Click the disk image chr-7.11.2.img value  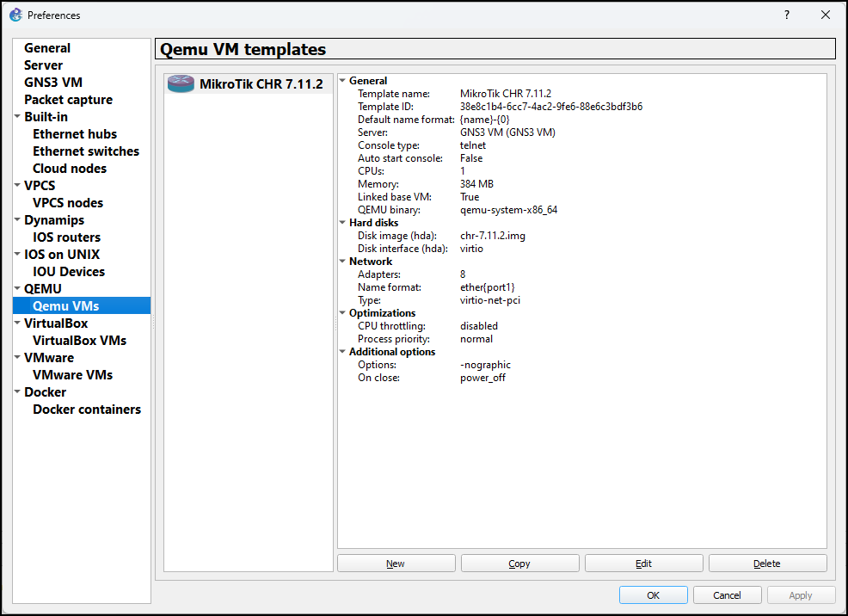coord(492,236)
